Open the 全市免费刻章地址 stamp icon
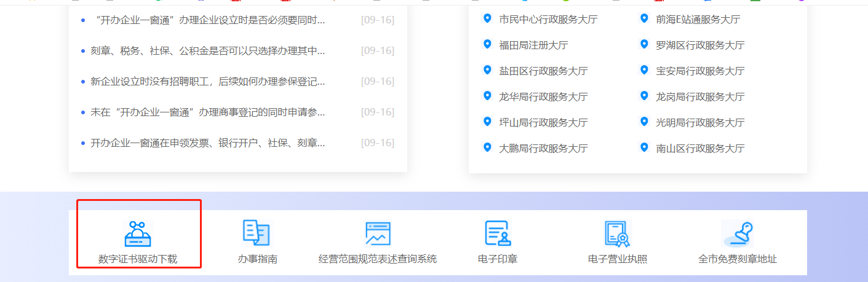868x282 pixels. click(737, 233)
